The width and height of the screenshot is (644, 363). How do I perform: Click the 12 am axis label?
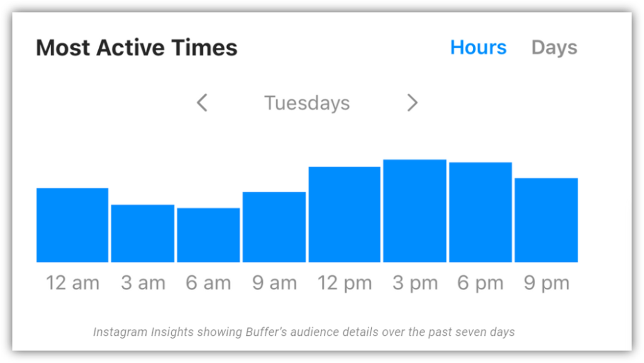point(72,283)
